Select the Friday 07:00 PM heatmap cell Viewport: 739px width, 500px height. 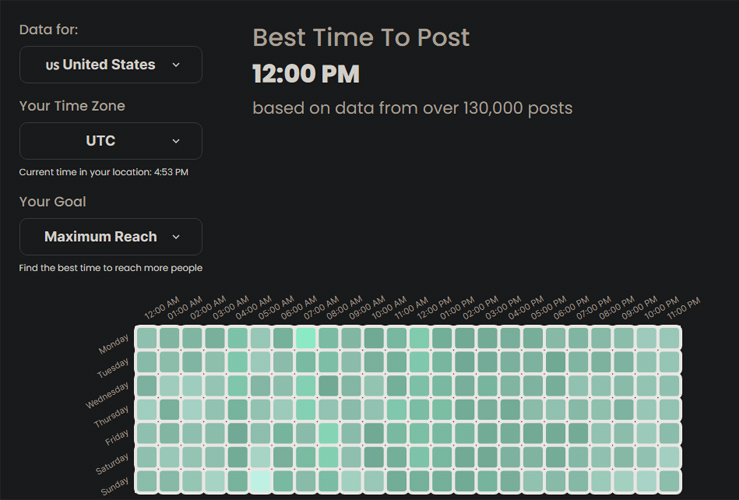pyautogui.click(x=579, y=434)
